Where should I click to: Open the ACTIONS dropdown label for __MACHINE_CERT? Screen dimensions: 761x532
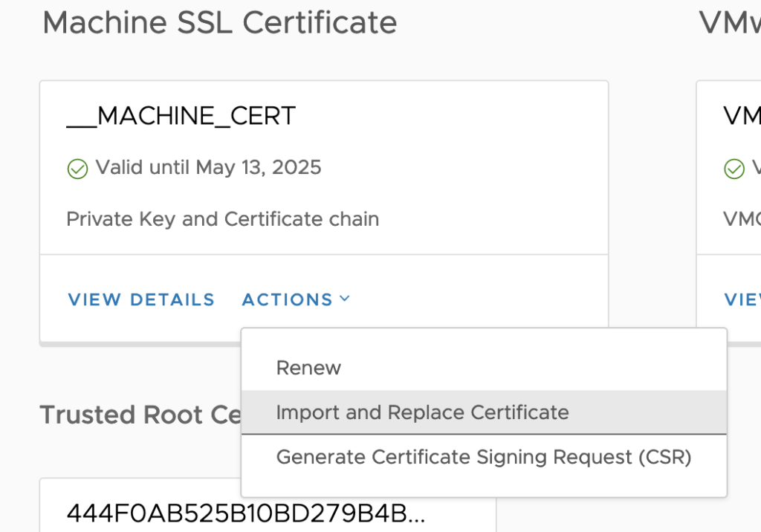click(x=288, y=299)
